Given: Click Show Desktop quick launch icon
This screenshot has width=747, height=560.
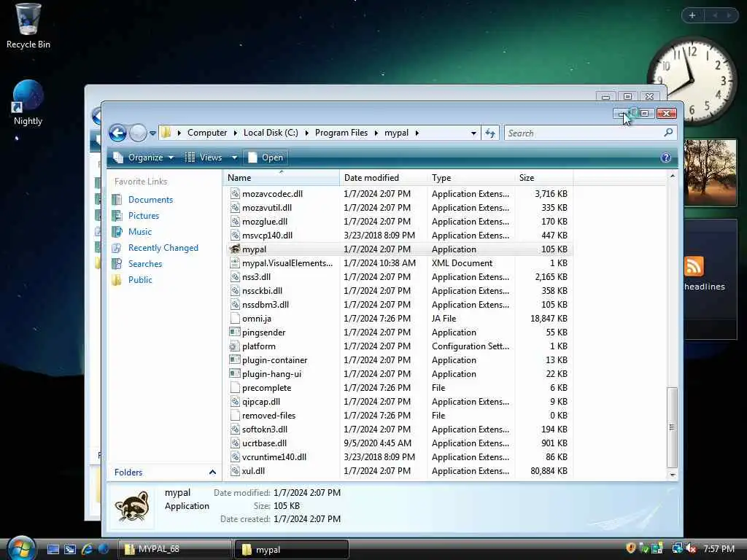Looking at the screenshot, I should 53,549.
